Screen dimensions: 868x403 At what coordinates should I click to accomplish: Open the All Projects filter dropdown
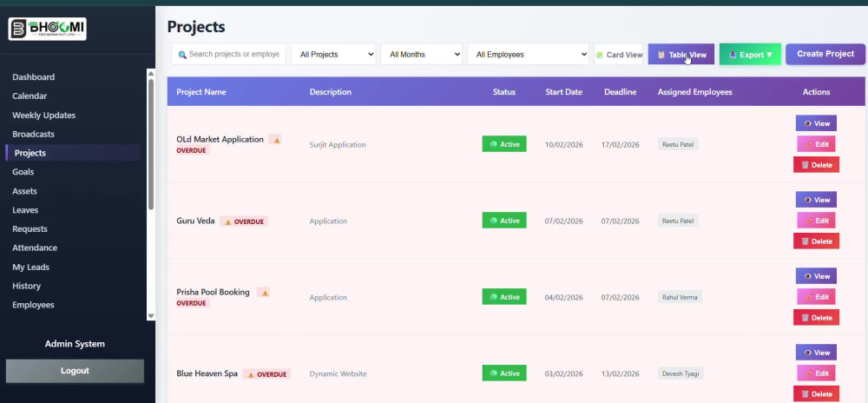[x=333, y=54]
